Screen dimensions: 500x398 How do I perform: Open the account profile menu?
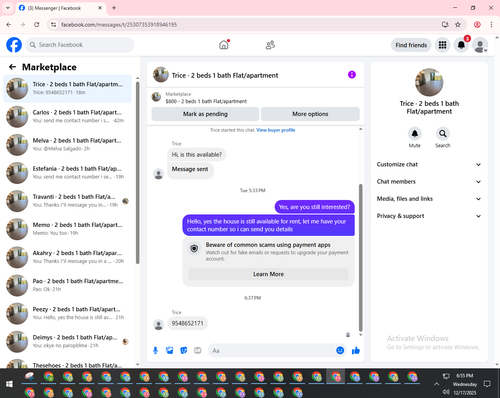pyautogui.click(x=480, y=45)
